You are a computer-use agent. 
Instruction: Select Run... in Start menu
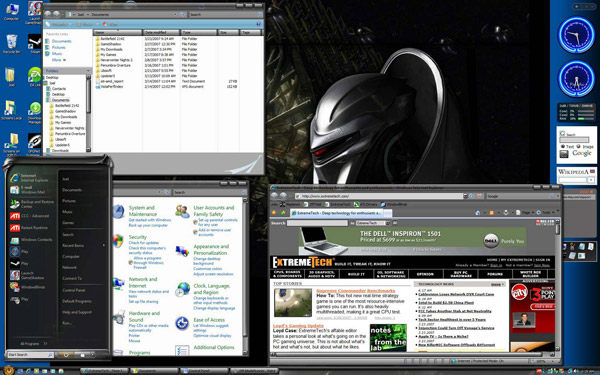point(67,323)
